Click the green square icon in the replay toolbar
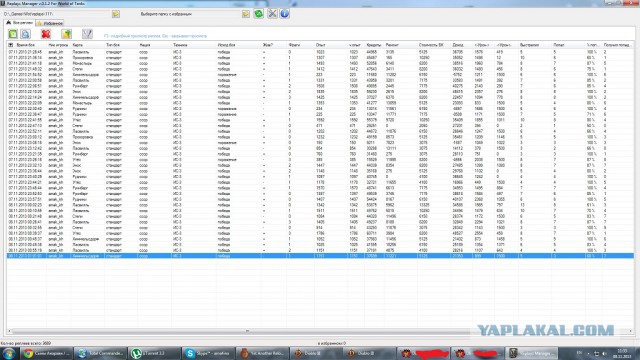The image size is (640, 360). tap(13, 34)
